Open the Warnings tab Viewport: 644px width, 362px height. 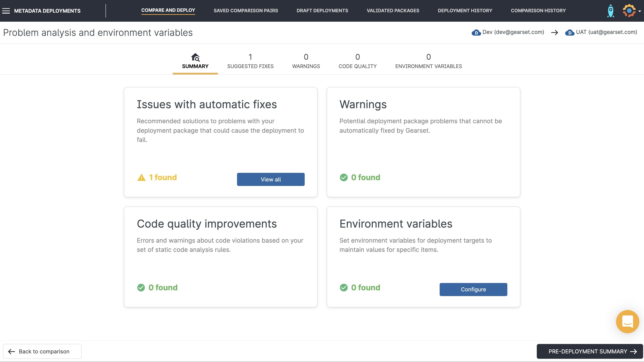tap(306, 61)
